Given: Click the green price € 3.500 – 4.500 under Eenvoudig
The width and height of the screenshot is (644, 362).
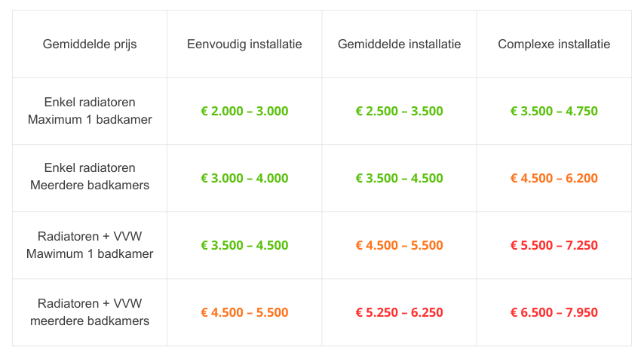Looking at the screenshot, I should [244, 246].
